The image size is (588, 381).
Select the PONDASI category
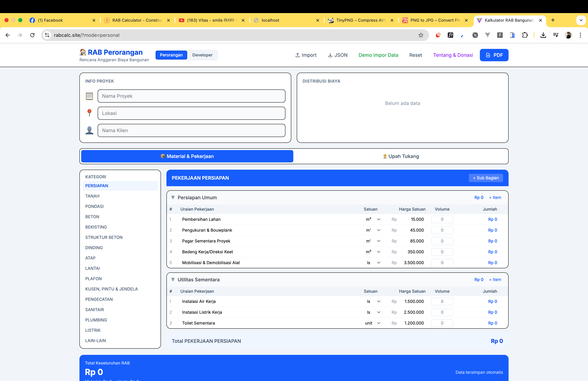coord(94,206)
